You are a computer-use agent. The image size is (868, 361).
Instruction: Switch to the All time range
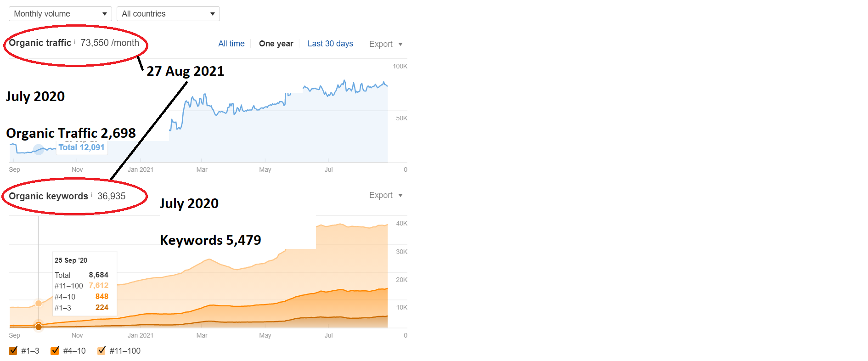[231, 44]
